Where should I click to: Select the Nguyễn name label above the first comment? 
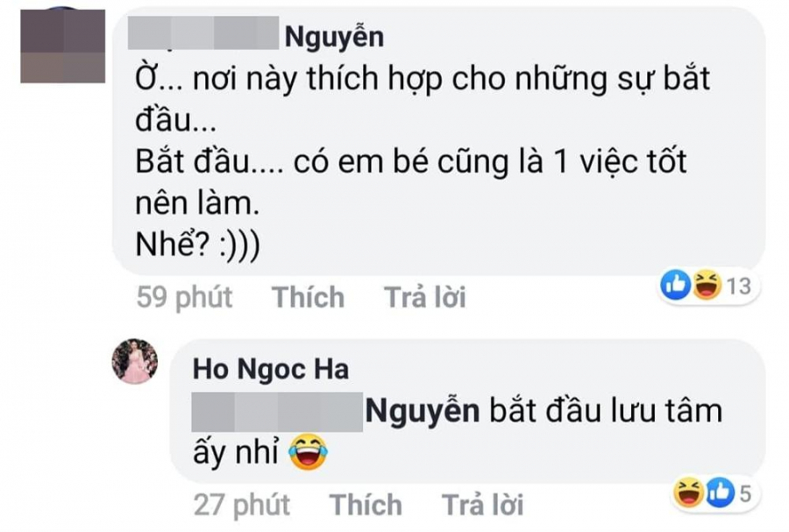334,37
